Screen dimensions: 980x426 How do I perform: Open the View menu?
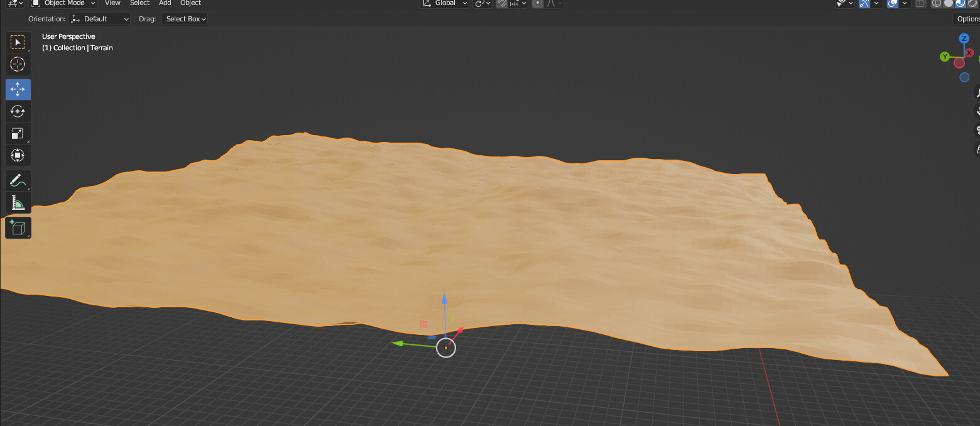coord(112,4)
